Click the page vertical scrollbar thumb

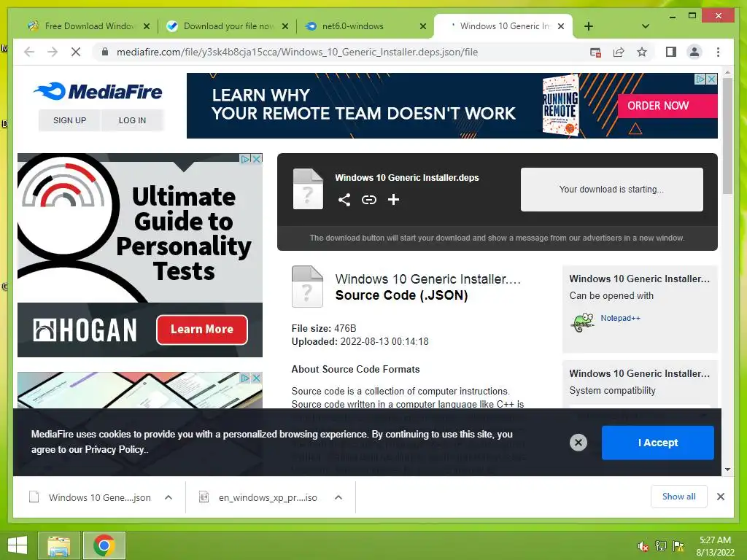coord(727,136)
